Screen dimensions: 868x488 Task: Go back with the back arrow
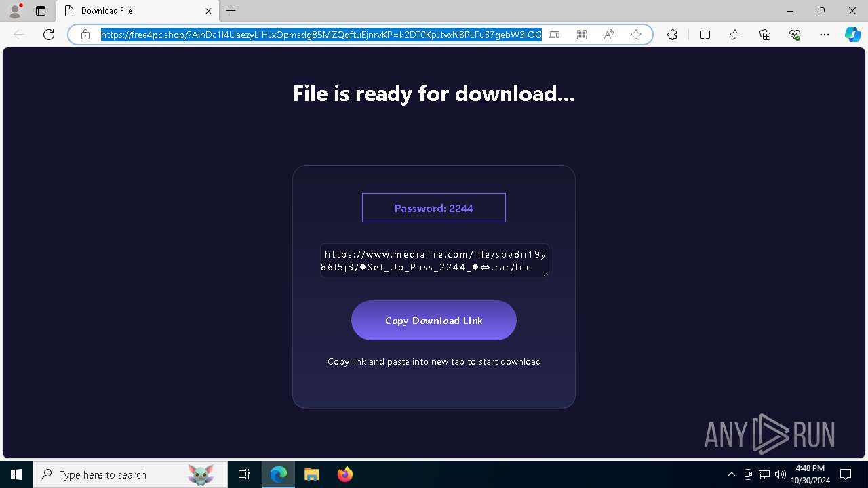pos(19,35)
